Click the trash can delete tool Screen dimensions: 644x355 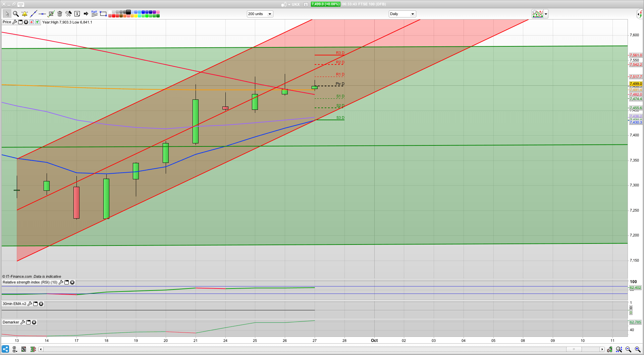pos(60,14)
